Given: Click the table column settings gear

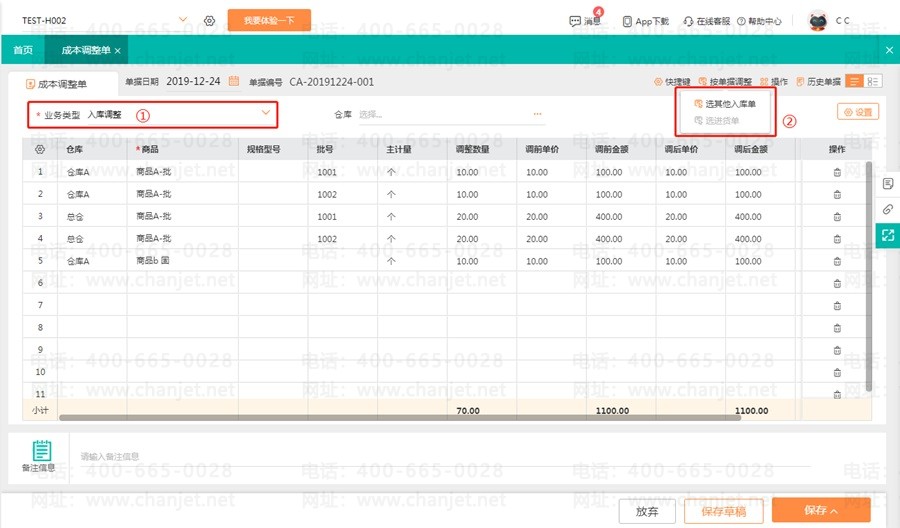Looking at the screenshot, I should point(40,149).
